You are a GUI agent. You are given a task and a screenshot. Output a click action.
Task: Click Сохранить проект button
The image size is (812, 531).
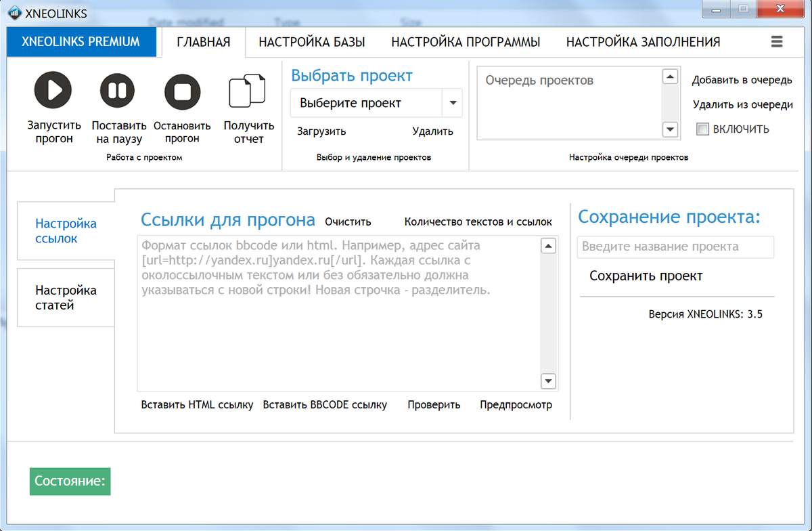coord(646,276)
